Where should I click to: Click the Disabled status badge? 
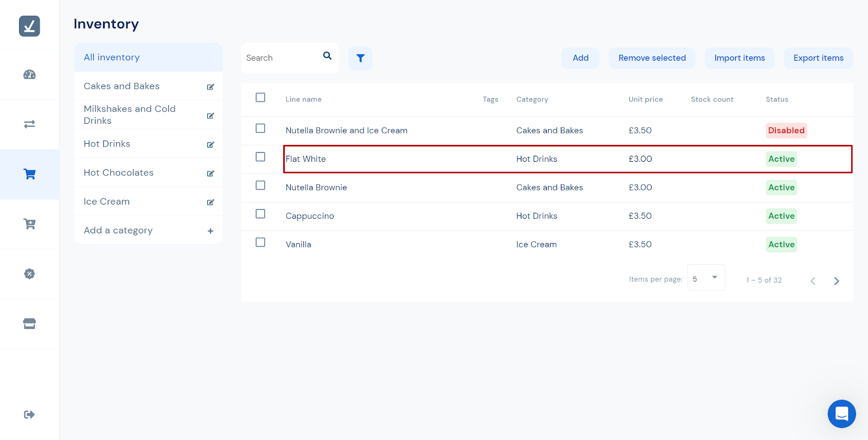[x=786, y=131]
